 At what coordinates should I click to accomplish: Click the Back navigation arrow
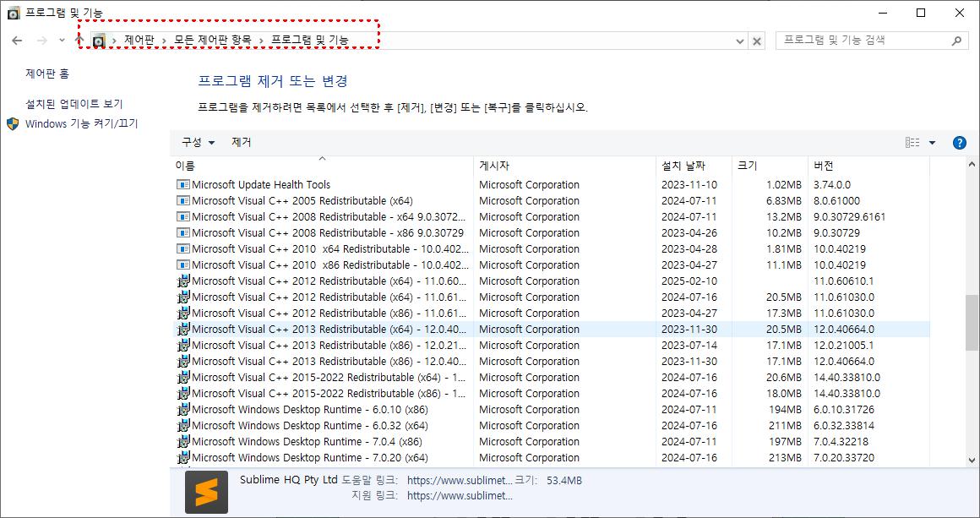tap(18, 41)
